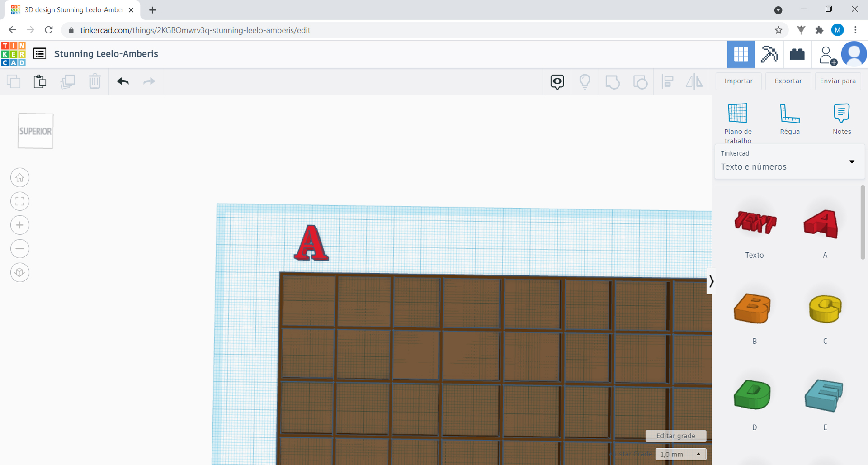Go back in the browser
Viewport: 868px width, 465px height.
12,30
